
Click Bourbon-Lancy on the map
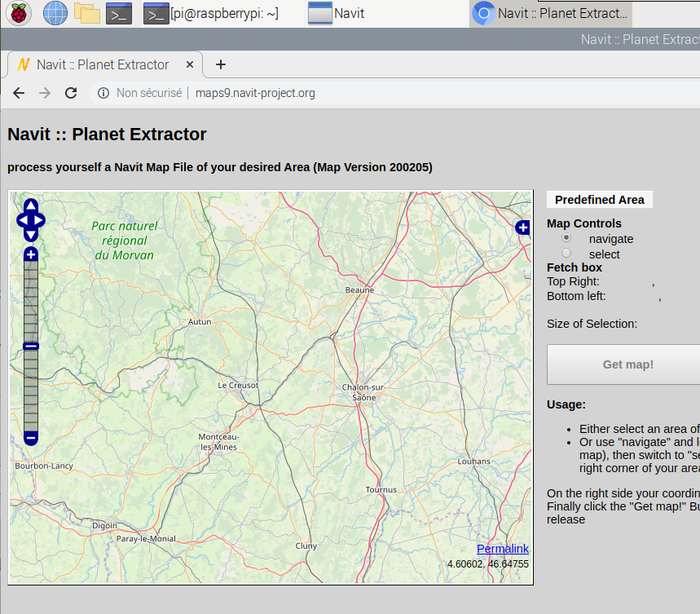pos(44,466)
